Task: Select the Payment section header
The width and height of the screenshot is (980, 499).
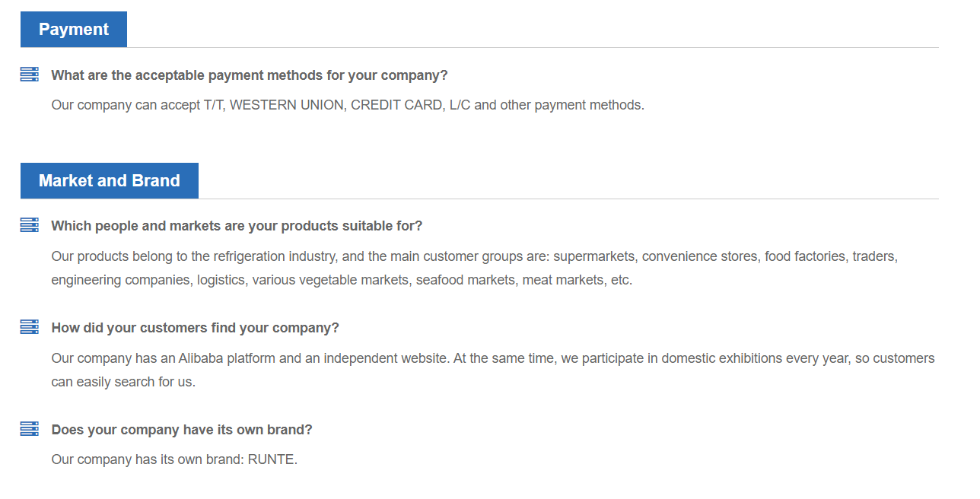Action: (74, 30)
